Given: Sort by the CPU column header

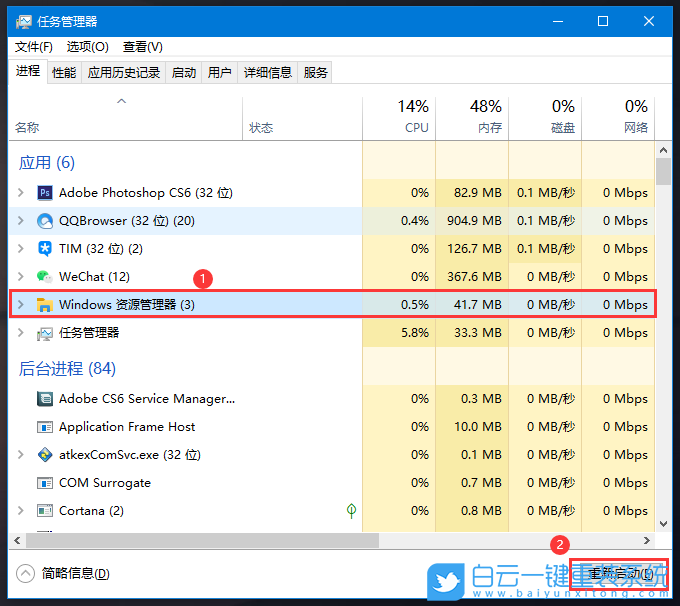Looking at the screenshot, I should (399, 118).
